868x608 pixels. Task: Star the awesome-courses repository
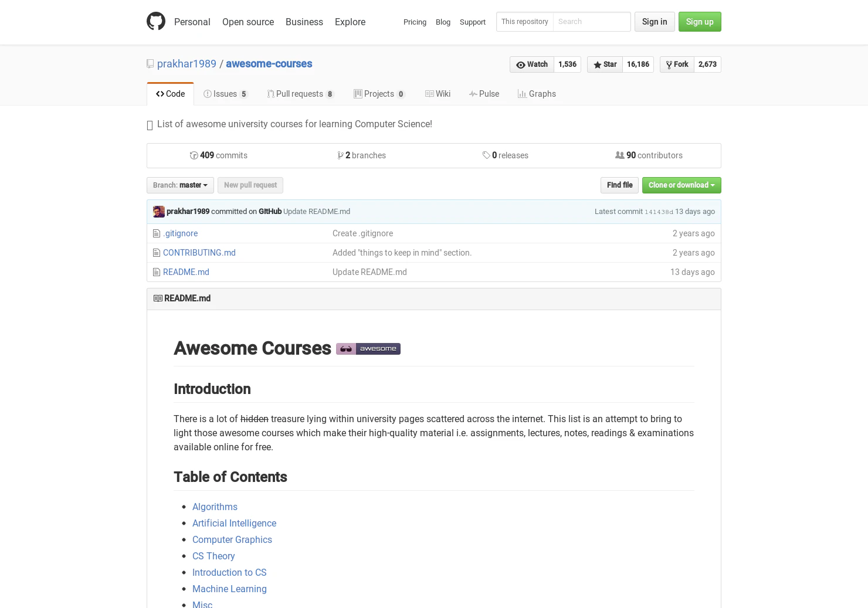click(x=605, y=64)
